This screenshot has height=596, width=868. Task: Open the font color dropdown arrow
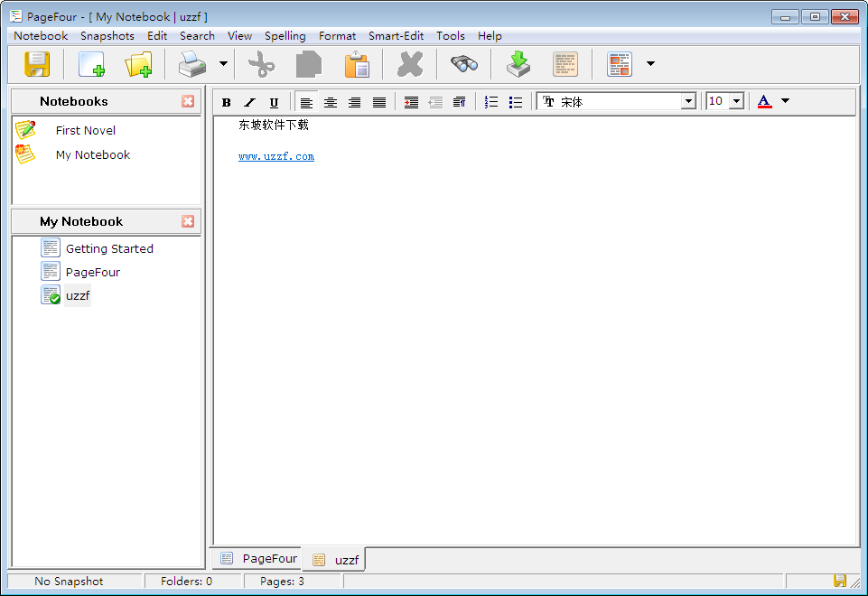click(785, 101)
